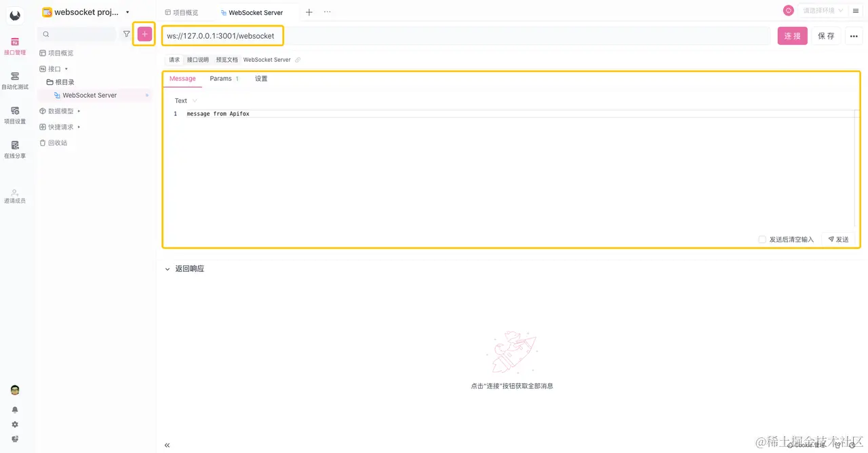Open the 设置 tab
Image resolution: width=868 pixels, height=453 pixels.
click(x=261, y=79)
